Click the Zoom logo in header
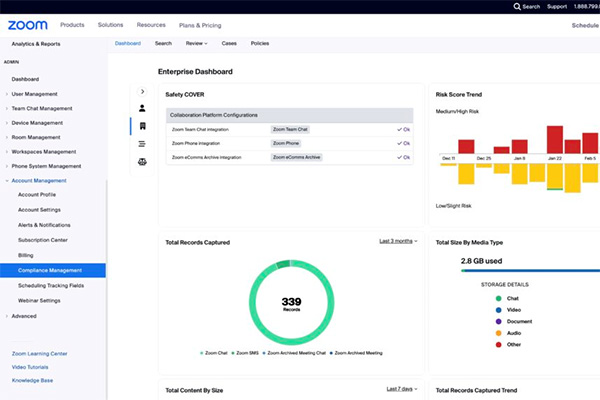Viewport: 600px width, 400px height. (27, 24)
